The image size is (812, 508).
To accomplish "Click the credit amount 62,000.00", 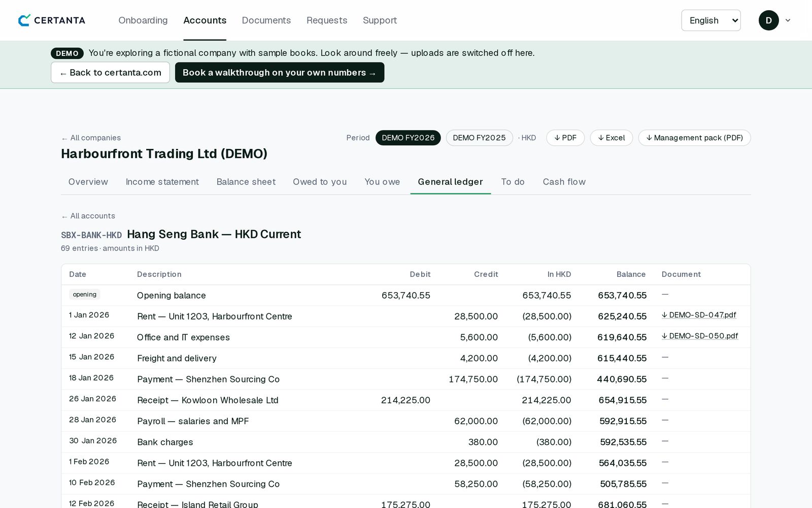I will click(x=476, y=421).
